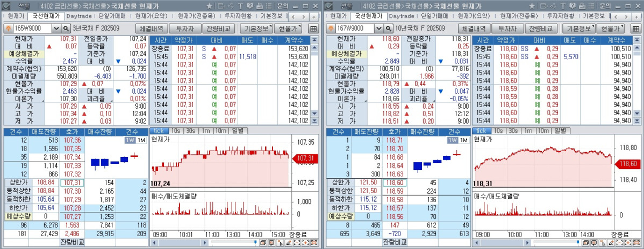Screen dimensions: 644x249
Task: Toggle 1W candle period in left window
Action: click(x=130, y=140)
